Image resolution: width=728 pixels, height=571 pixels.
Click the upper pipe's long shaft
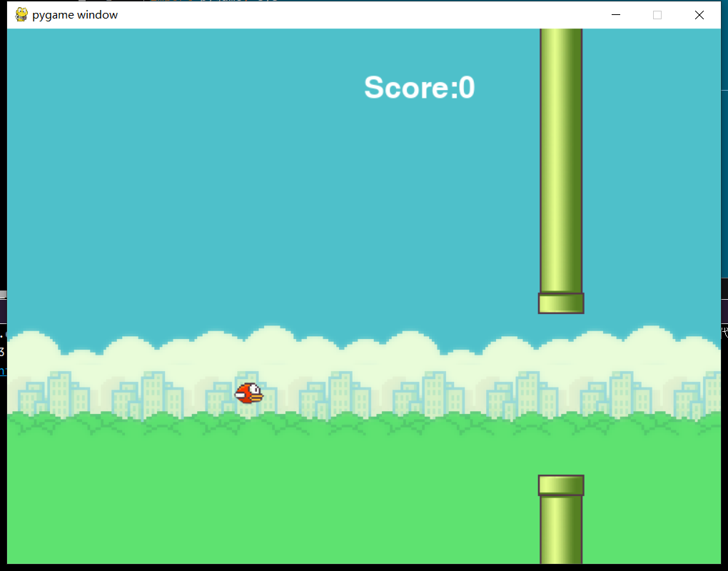point(561,161)
